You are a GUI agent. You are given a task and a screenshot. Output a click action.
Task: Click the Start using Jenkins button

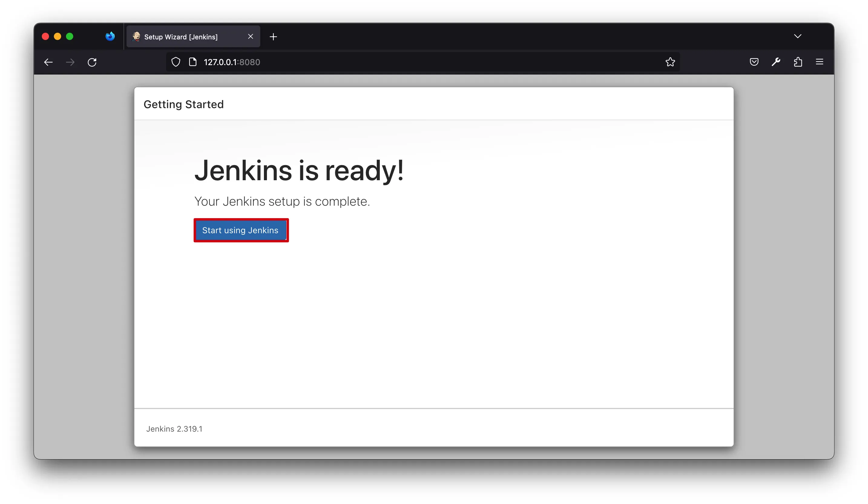coord(240,230)
